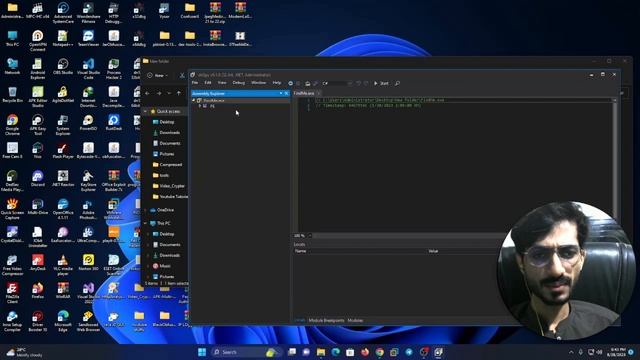
Task: Open the WinRAR desktop icon
Action: point(62,291)
